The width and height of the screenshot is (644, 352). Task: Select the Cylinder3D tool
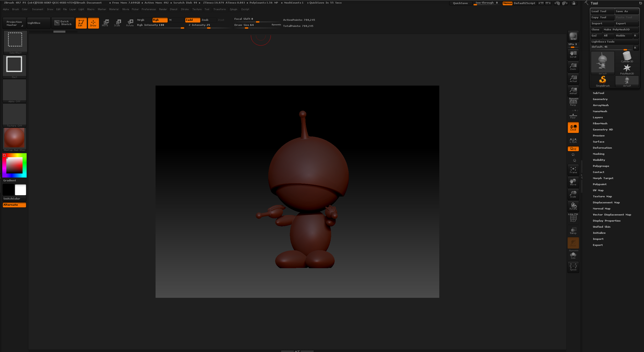[x=627, y=57]
